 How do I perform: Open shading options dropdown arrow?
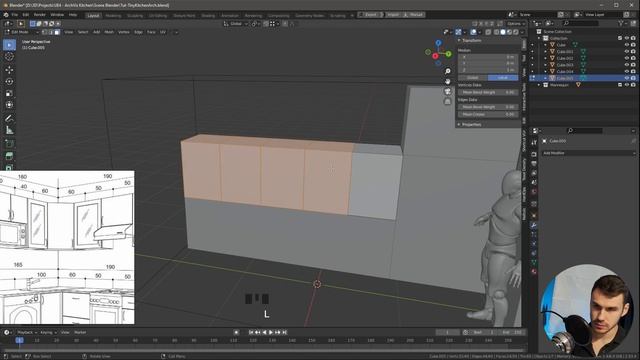pos(522,32)
